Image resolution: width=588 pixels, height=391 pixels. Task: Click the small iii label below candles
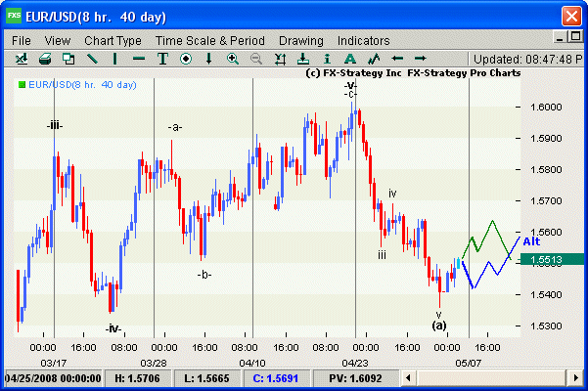[382, 255]
